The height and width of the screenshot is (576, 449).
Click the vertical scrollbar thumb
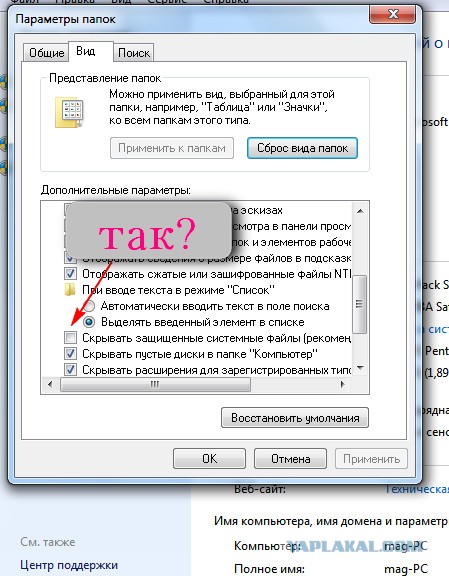(359, 304)
